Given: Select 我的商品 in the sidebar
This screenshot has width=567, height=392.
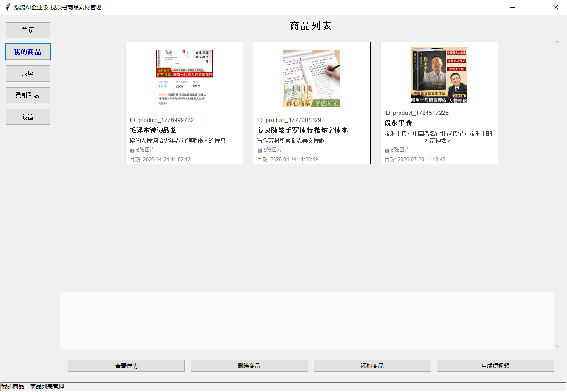Looking at the screenshot, I should (x=28, y=52).
